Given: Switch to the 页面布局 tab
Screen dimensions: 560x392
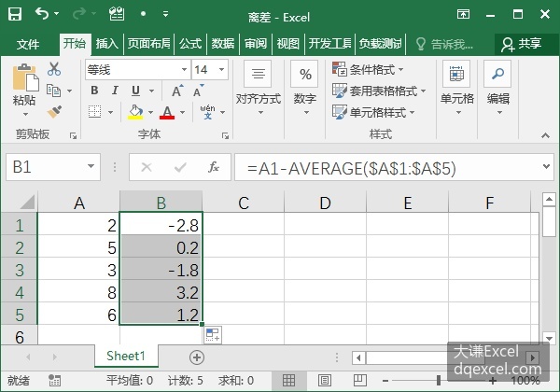Looking at the screenshot, I should click(149, 44).
